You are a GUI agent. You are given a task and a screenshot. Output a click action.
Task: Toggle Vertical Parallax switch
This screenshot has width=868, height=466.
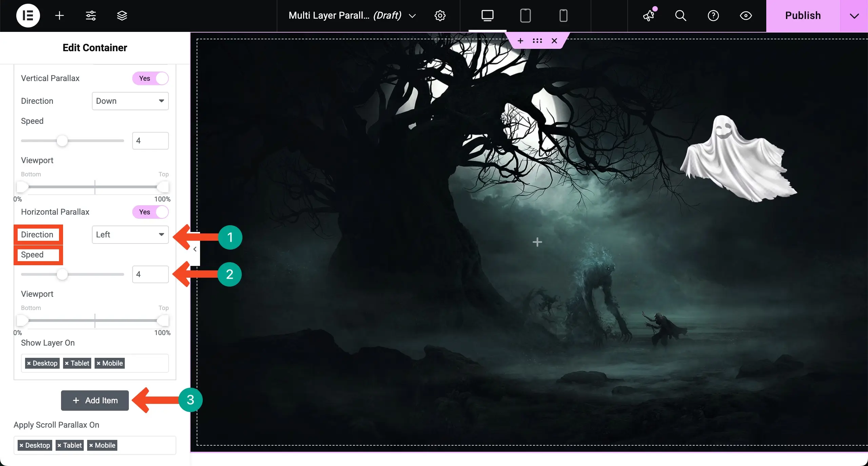tap(150, 78)
